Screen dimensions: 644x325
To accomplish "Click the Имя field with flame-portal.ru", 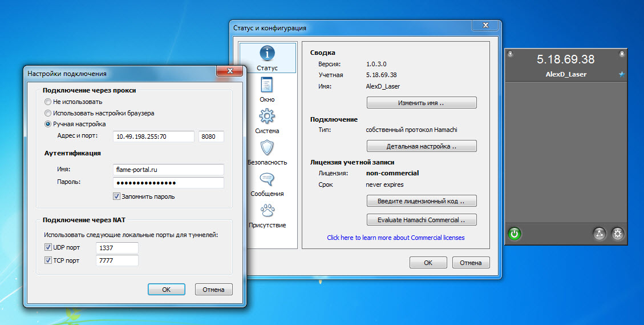I will click(x=168, y=170).
